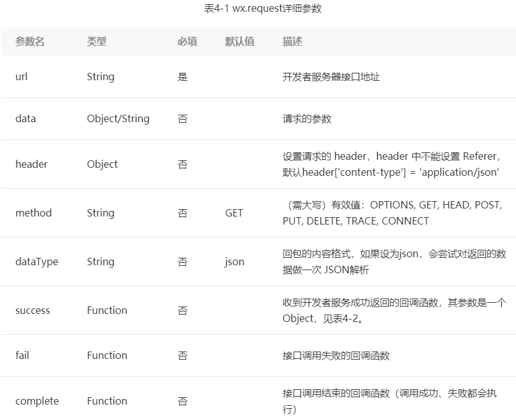Click the GET default value cell
Image resolution: width=516 pixels, height=420 pixels.
pyautogui.click(x=234, y=213)
